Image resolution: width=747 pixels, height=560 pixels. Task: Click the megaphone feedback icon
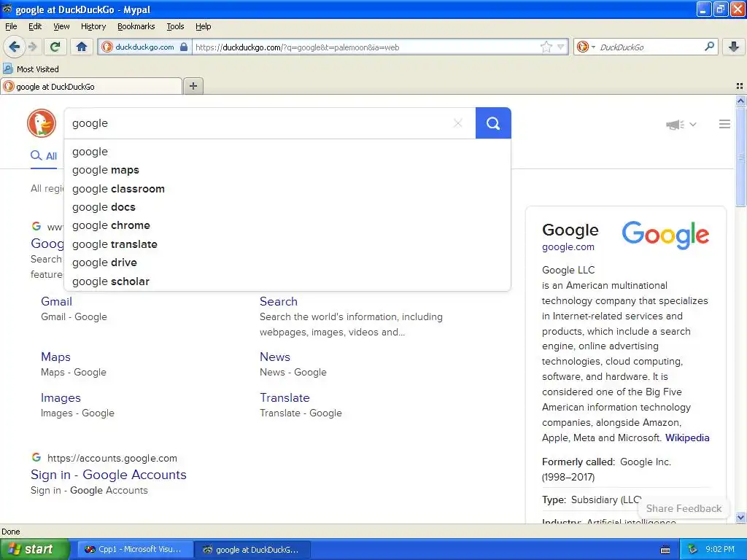coord(675,124)
